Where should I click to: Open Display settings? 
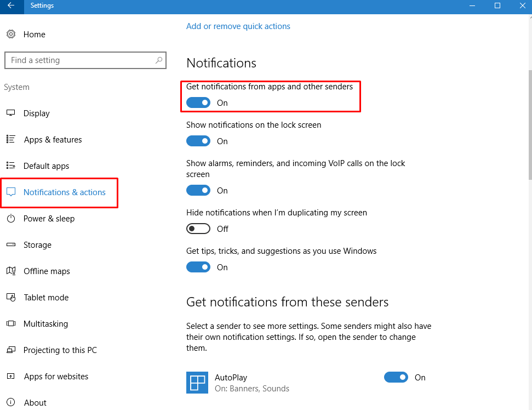[36, 113]
